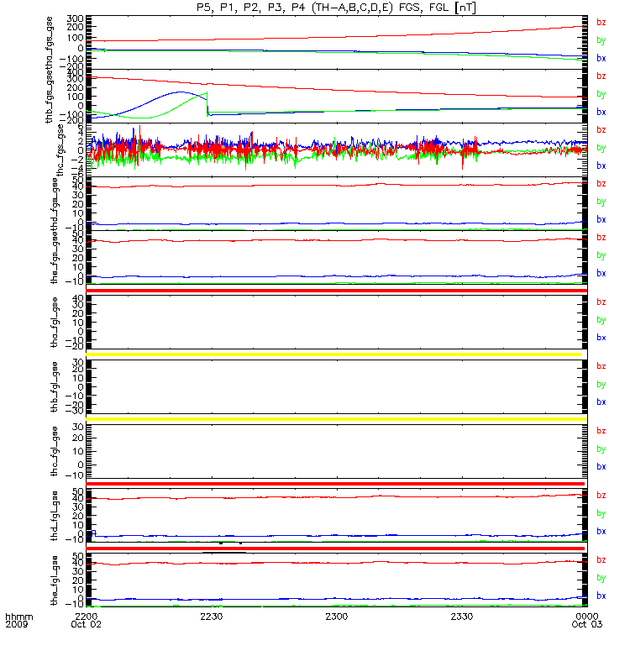Viewport: 630px width, 672px height.
Task: Click bz legend of thb_fgs_gse panel
Action: coord(601,76)
